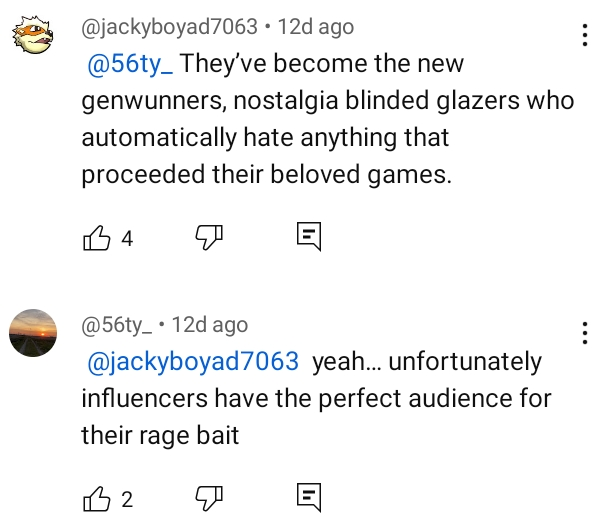Like the comment by jackyboyad7063
This screenshot has height=525, width=609.
pyautogui.click(x=98, y=237)
